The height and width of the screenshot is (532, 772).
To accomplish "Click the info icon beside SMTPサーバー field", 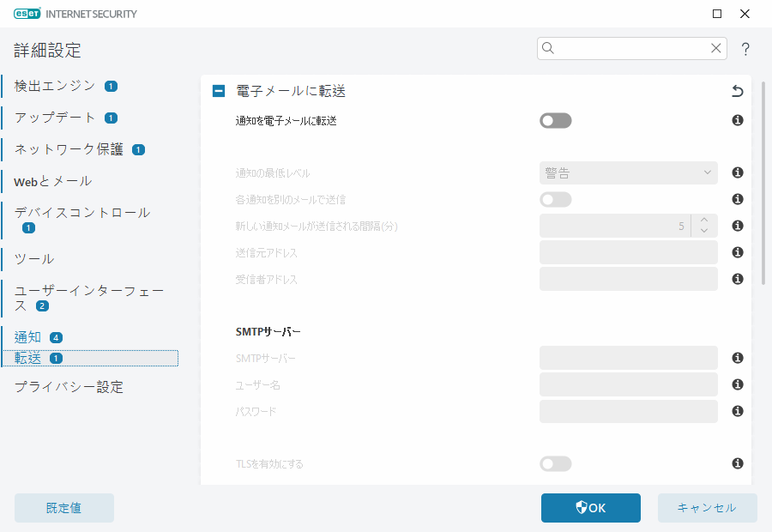I will [737, 358].
